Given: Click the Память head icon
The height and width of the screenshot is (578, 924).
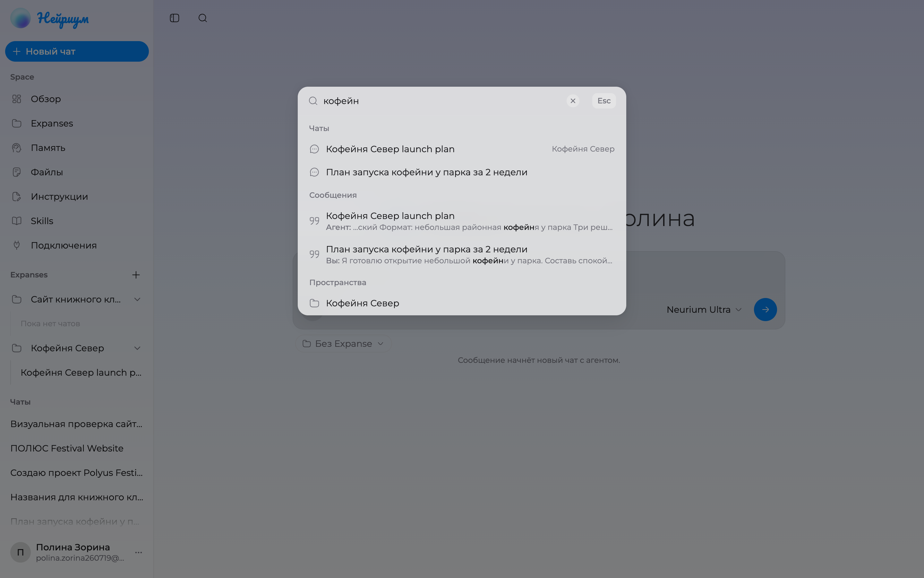Looking at the screenshot, I should 16,148.
